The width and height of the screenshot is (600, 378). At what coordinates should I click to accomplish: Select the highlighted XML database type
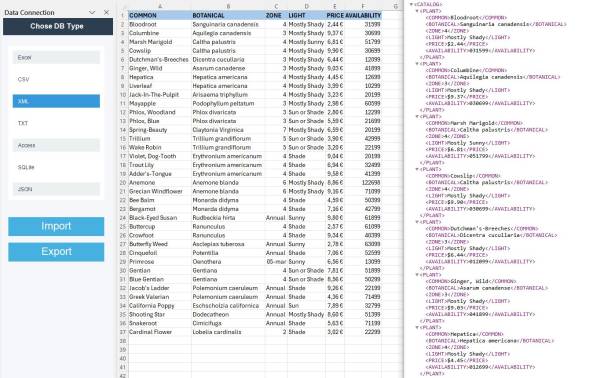56,101
